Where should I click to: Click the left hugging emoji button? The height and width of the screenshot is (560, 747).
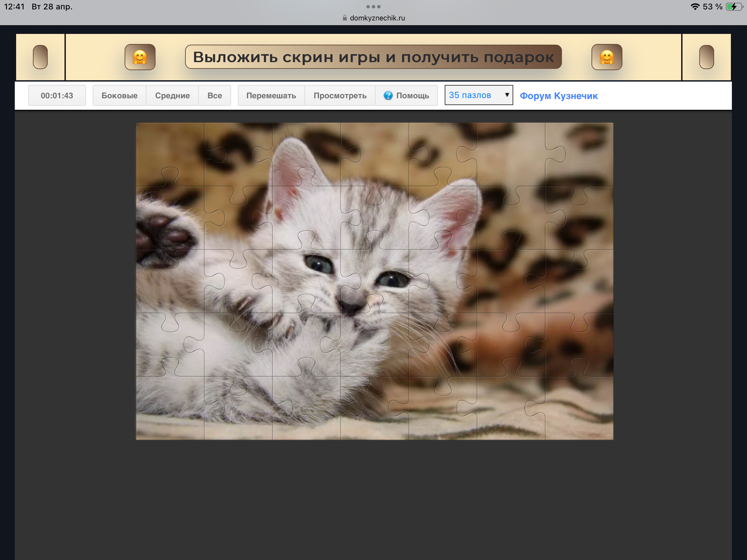coord(140,57)
